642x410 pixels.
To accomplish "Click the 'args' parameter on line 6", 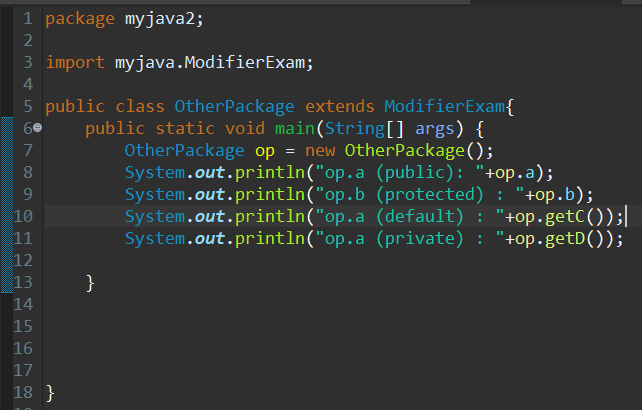I will (x=434, y=129).
